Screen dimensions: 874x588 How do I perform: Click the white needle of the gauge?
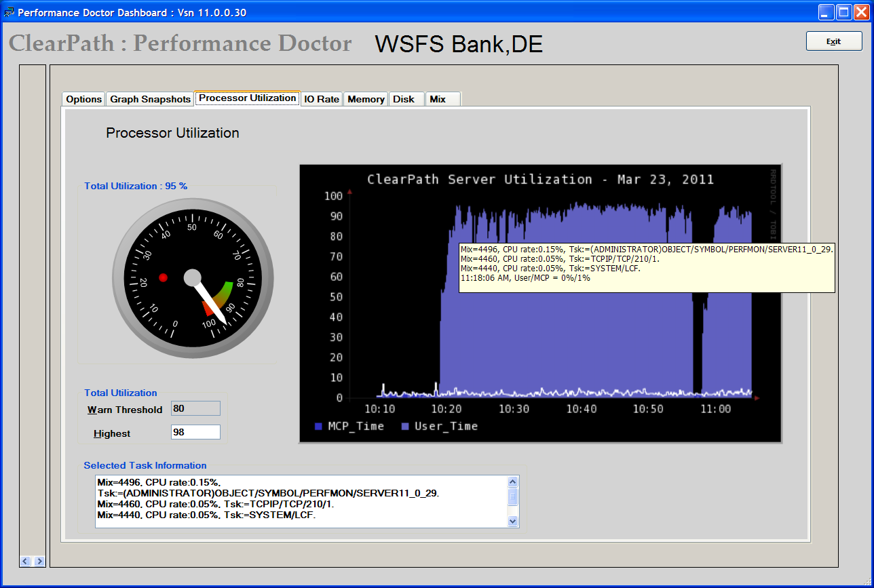click(211, 302)
